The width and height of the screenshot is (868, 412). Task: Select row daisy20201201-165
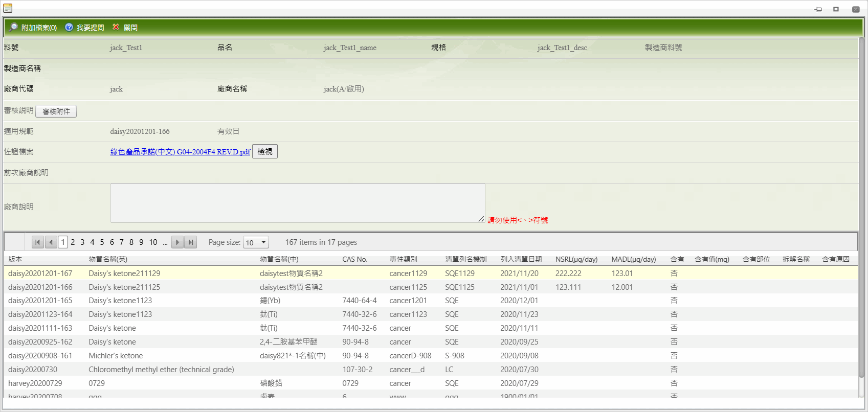coord(431,301)
